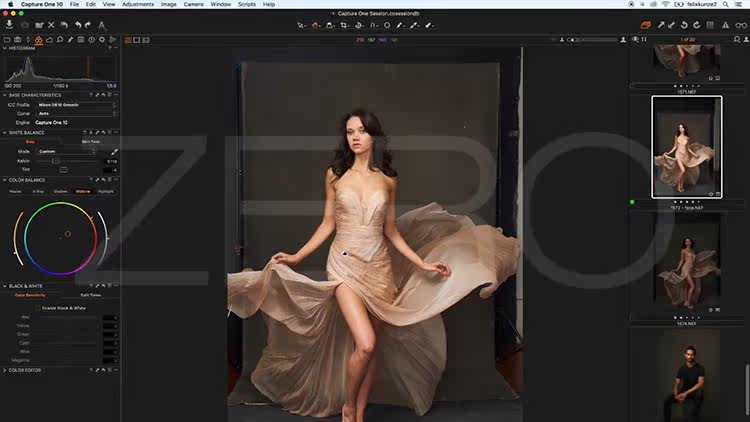
Task: Switch to 3-Way tab in Color Balance
Action: point(38,191)
